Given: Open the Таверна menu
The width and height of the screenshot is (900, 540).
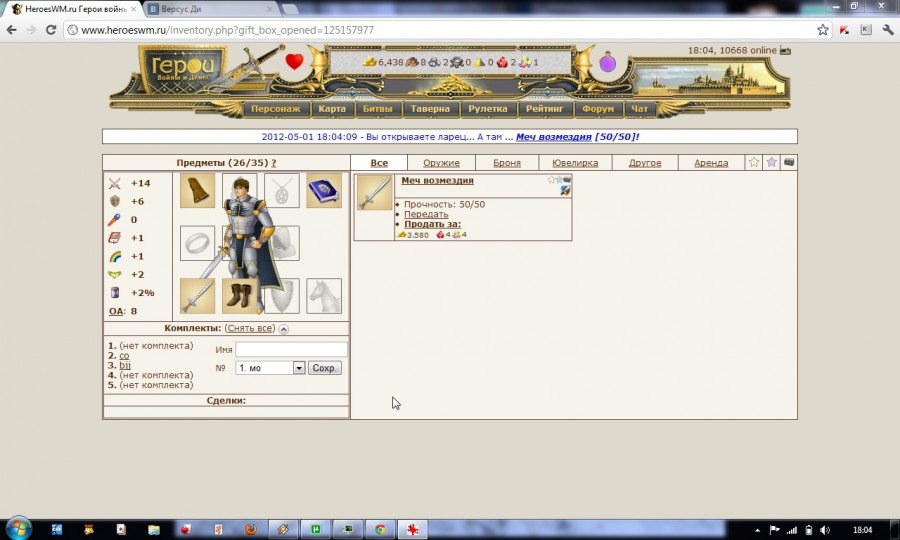Looking at the screenshot, I should (x=430, y=108).
